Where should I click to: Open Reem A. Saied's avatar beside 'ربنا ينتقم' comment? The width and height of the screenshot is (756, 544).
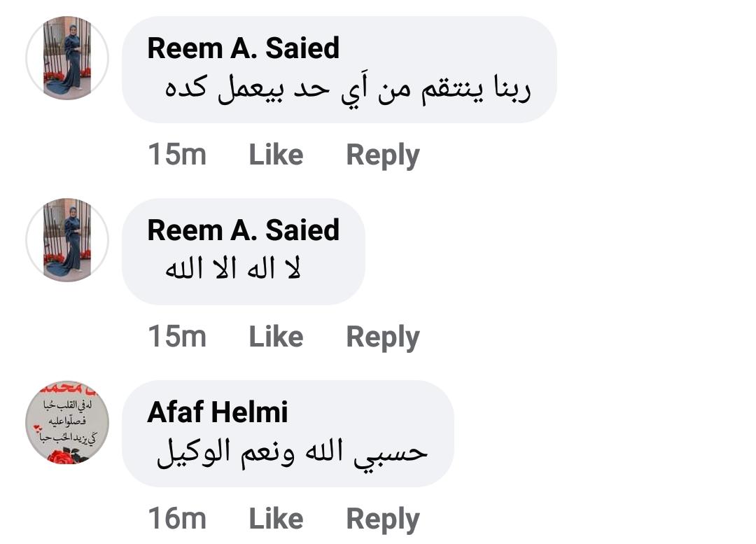tap(67, 58)
